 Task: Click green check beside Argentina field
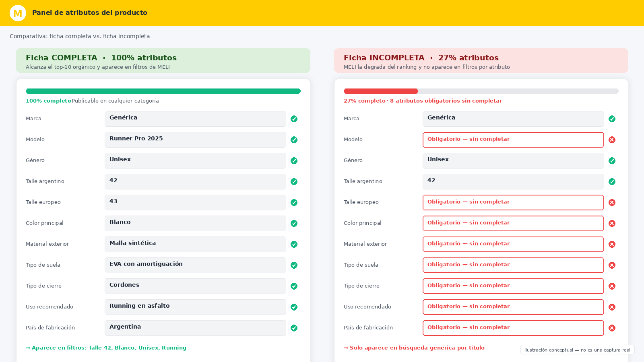tap(294, 328)
